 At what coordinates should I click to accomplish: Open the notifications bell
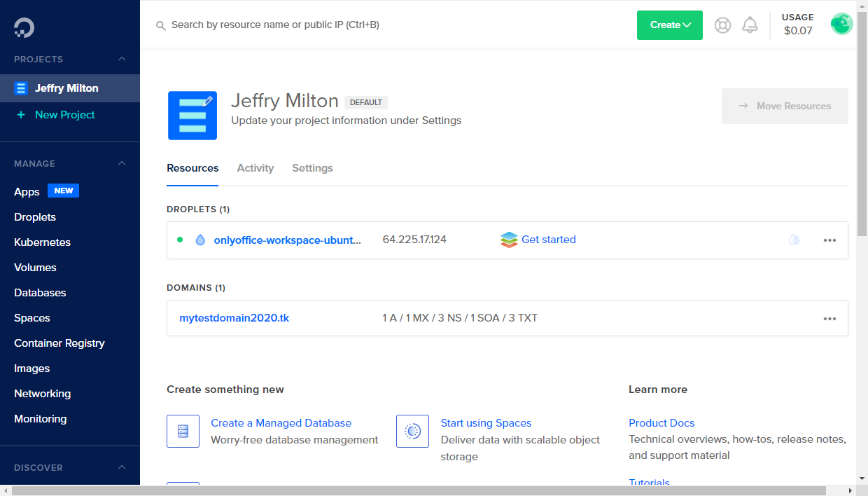(x=750, y=24)
